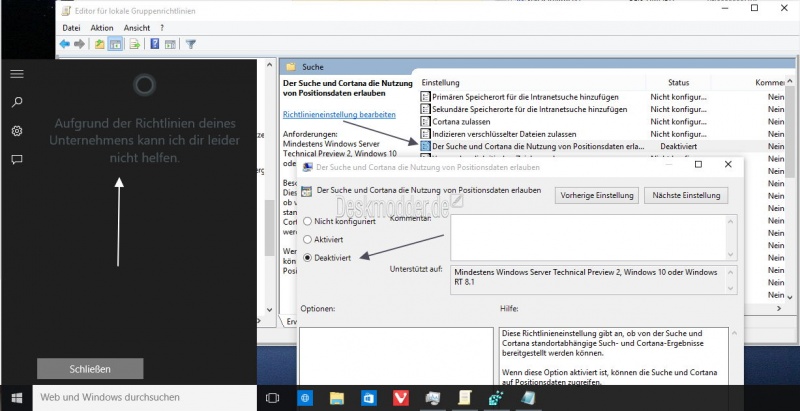
Task: Click the policy list scroll-down arrow
Action: click(x=790, y=296)
